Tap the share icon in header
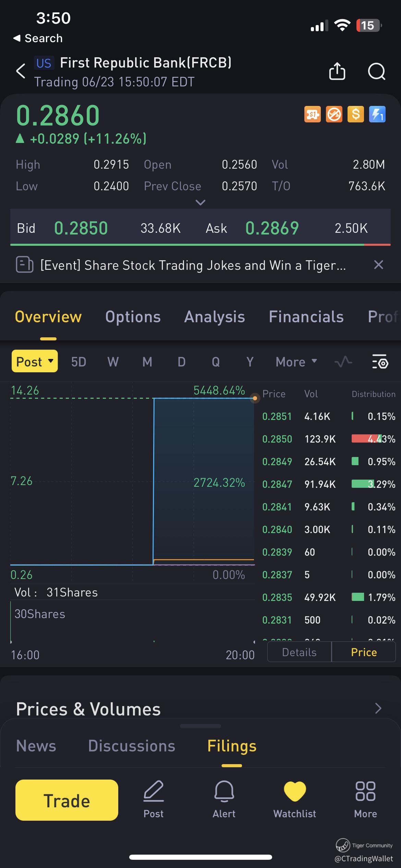The image size is (401, 868). (x=337, y=71)
